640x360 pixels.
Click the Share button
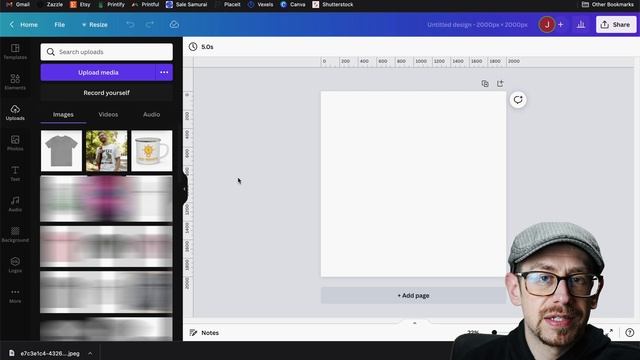pyautogui.click(x=616, y=24)
